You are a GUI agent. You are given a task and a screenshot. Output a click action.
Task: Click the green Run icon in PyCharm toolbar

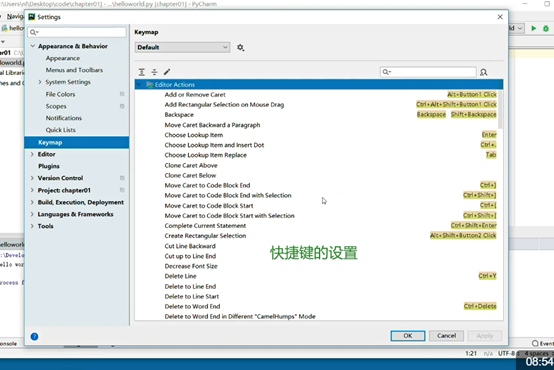click(x=534, y=28)
